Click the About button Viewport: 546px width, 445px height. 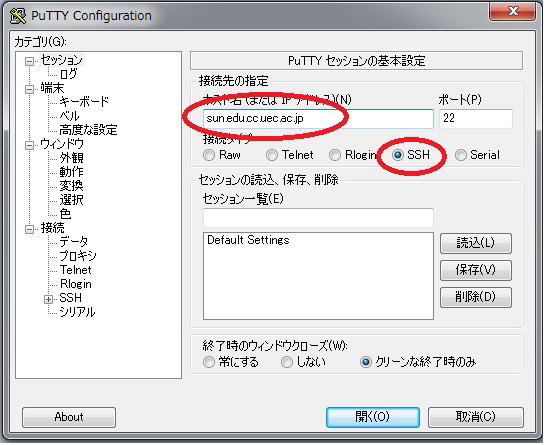tap(69, 417)
